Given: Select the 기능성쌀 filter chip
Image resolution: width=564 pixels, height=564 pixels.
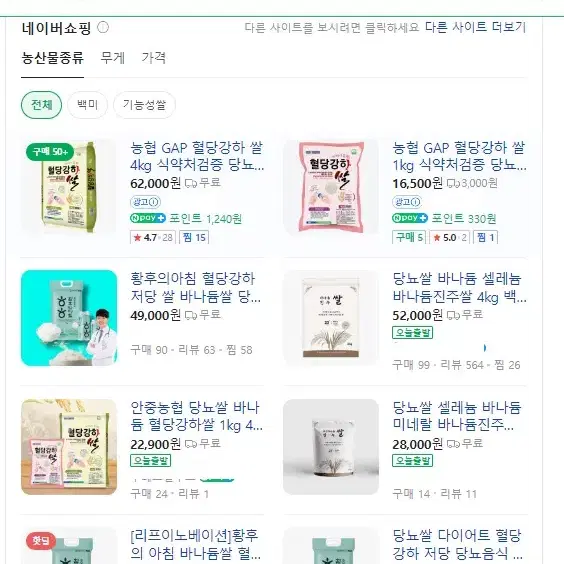Looking at the screenshot, I should pos(144,105).
